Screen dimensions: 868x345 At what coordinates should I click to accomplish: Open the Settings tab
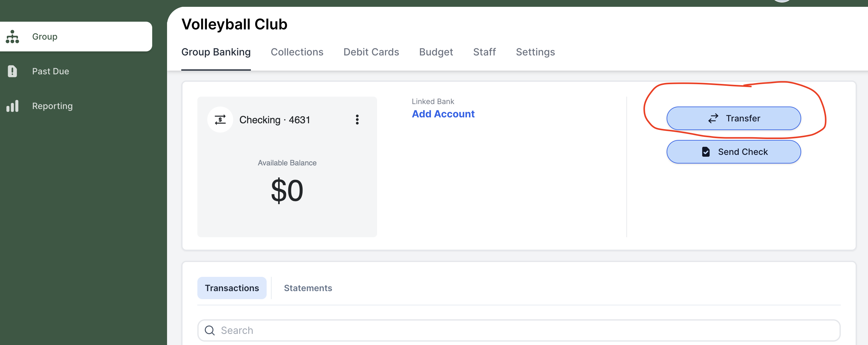[535, 52]
